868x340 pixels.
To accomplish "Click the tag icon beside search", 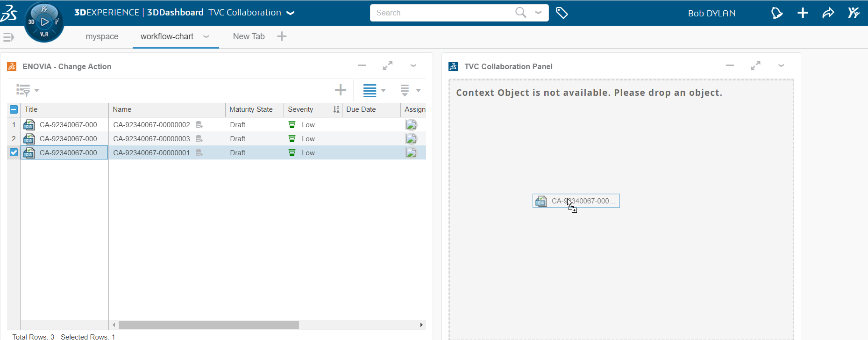I will click(x=562, y=13).
